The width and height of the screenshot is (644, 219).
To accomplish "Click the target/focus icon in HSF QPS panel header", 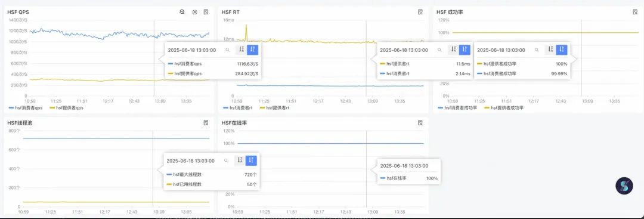I will tap(194, 12).
